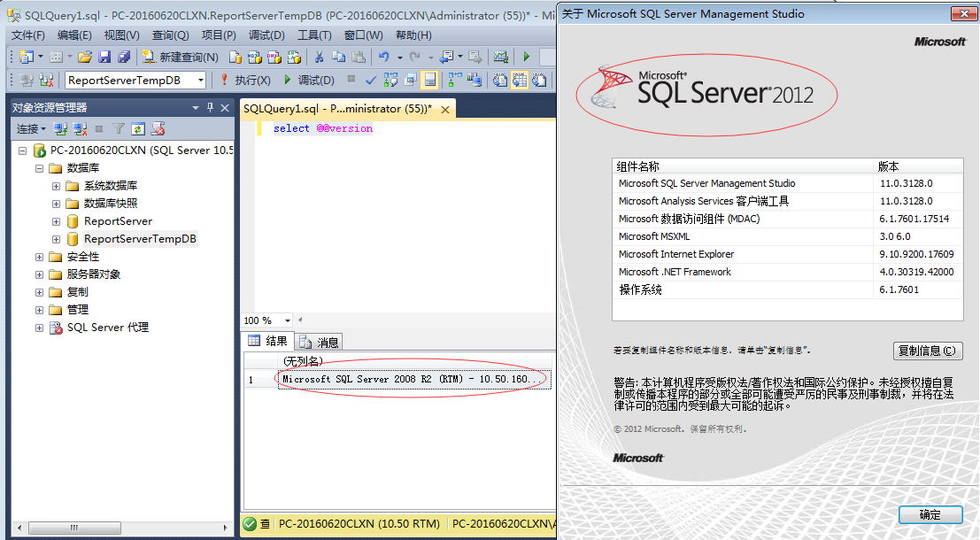Click the green Start arrow in top toolbar
The width and height of the screenshot is (980, 540).
tap(526, 57)
